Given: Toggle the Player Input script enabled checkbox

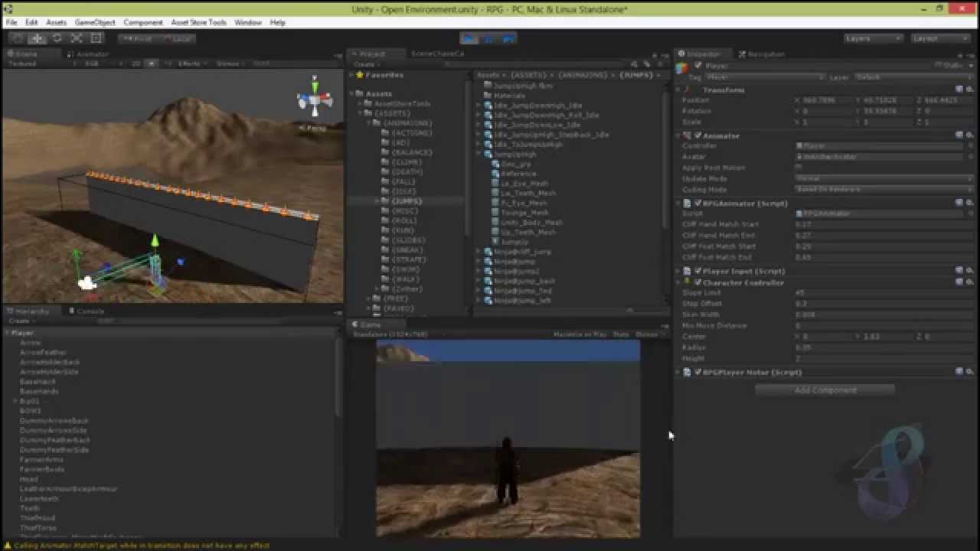Looking at the screenshot, I should [697, 270].
